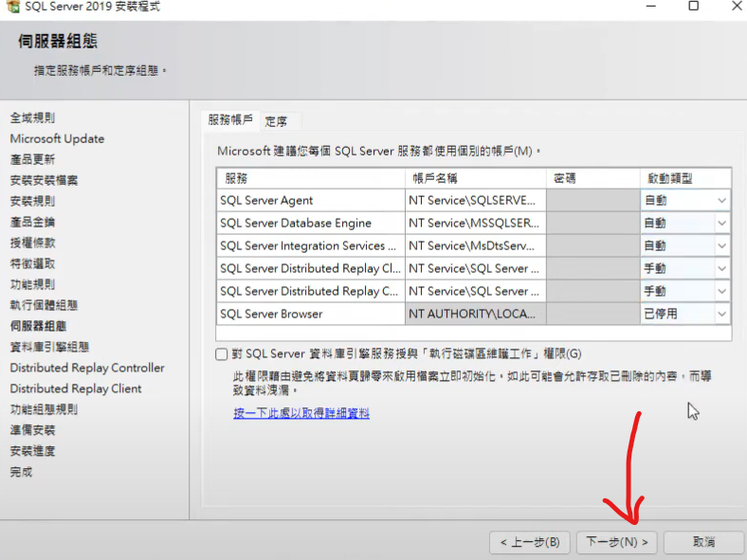Click the SQL Server installer title bar icon
Screen dimensions: 747x560
(13, 7)
